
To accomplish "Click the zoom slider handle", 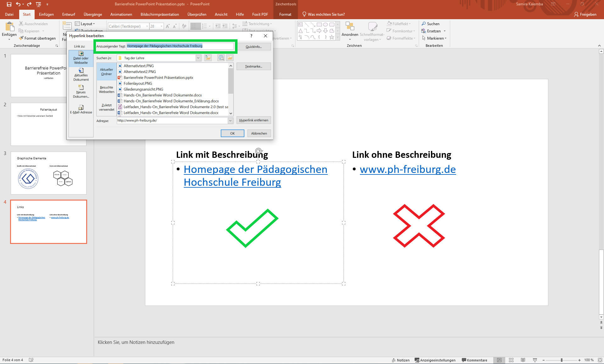I will click(562, 360).
